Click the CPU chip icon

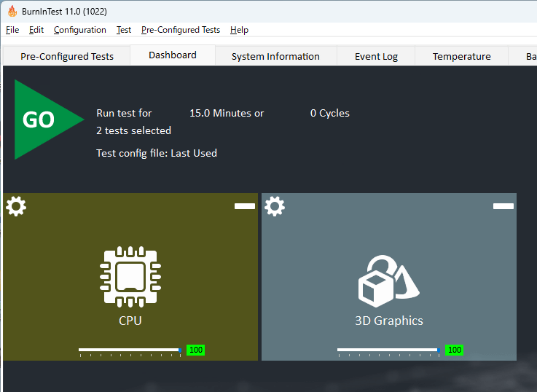(x=130, y=277)
